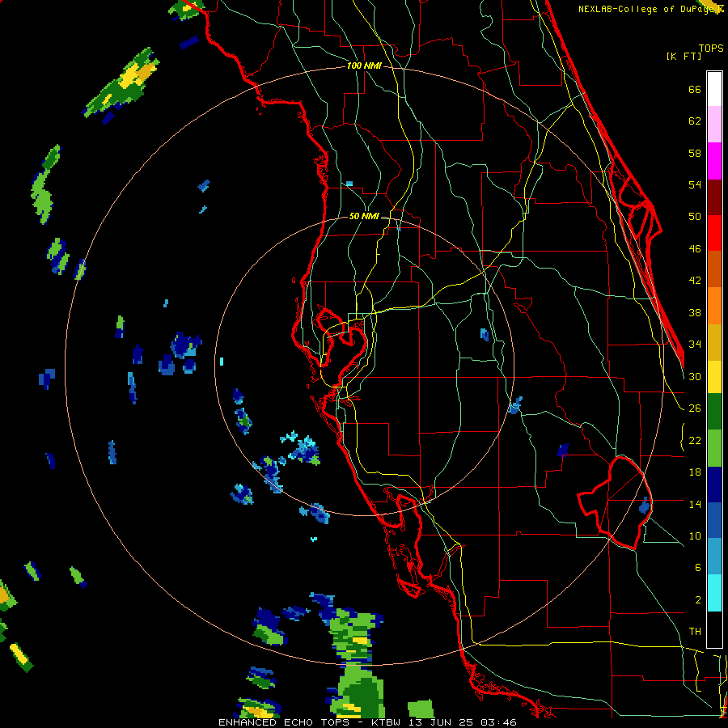Click the 03:46 timestamp
Screen dimensions: 728x728
[x=498, y=722]
